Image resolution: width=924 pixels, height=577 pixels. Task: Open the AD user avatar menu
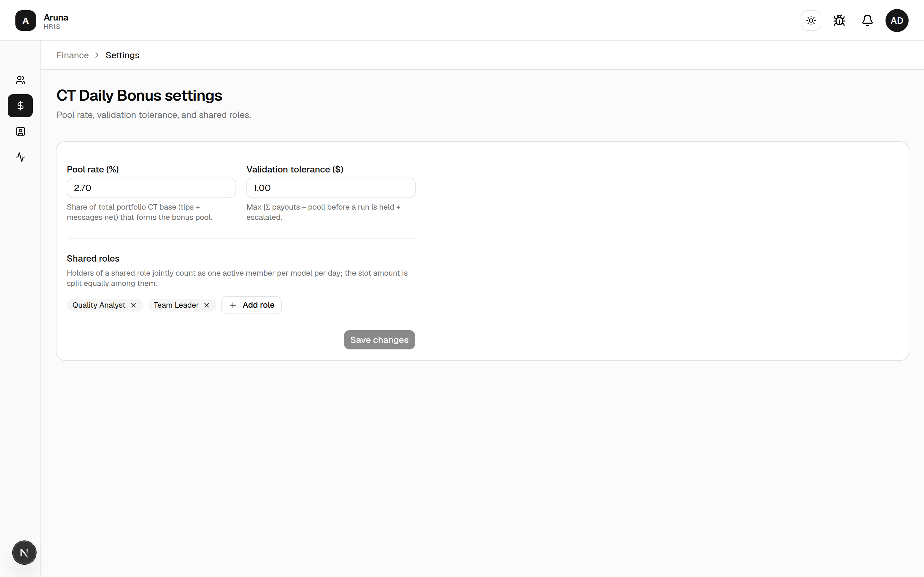click(x=897, y=21)
